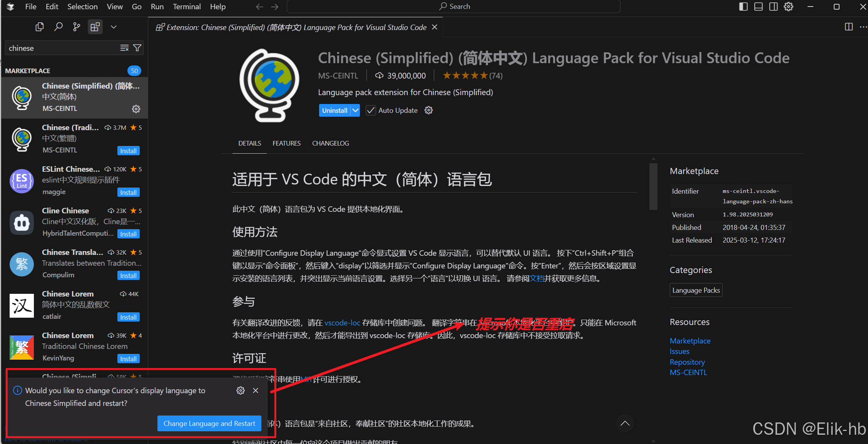The height and width of the screenshot is (444, 868).
Task: Click the chinese extension search field
Action: (62, 48)
